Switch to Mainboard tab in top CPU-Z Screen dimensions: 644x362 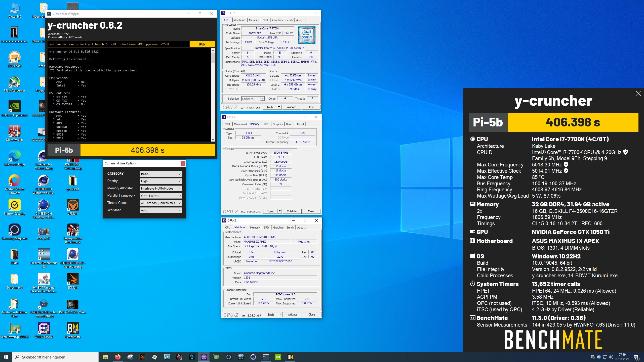240,20
